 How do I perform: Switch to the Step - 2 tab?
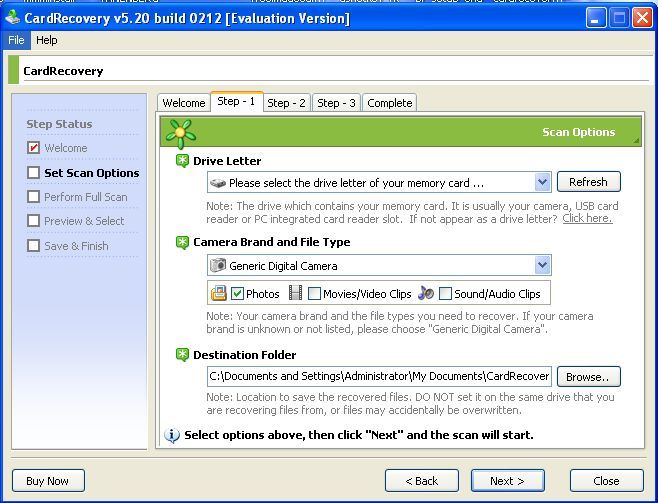(286, 103)
